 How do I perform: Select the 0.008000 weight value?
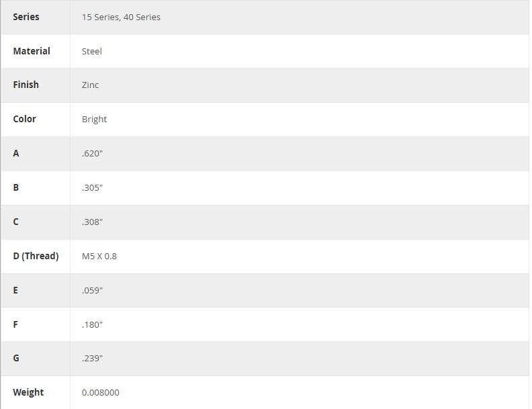click(x=101, y=392)
